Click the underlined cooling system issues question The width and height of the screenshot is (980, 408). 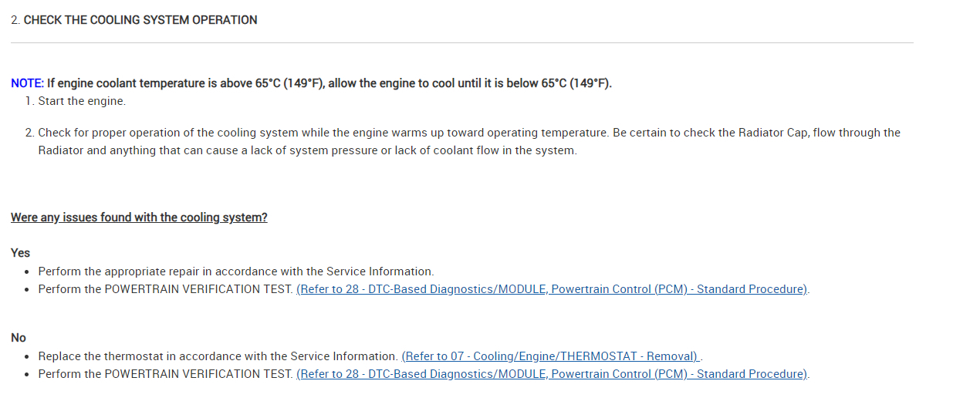point(139,217)
